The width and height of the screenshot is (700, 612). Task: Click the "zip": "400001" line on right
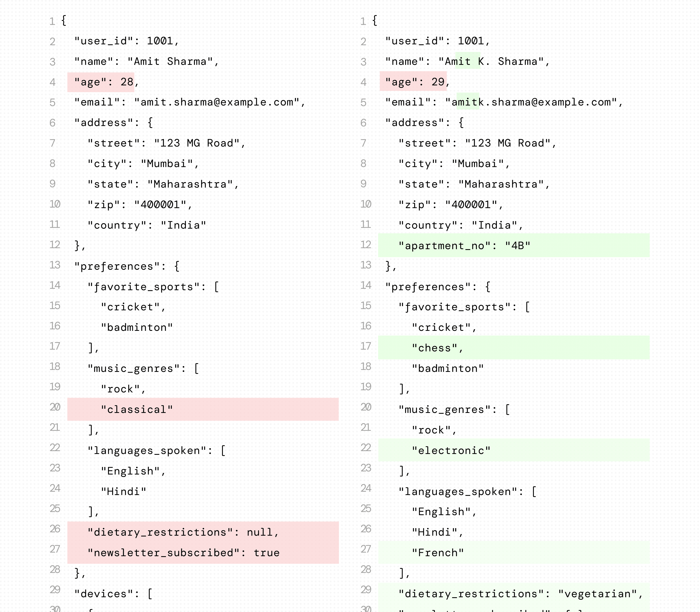[451, 205]
